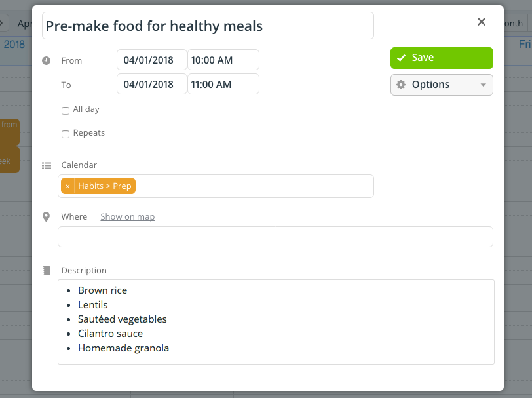Image resolution: width=532 pixels, height=398 pixels.
Task: Click the Description text area
Action: tap(275, 321)
